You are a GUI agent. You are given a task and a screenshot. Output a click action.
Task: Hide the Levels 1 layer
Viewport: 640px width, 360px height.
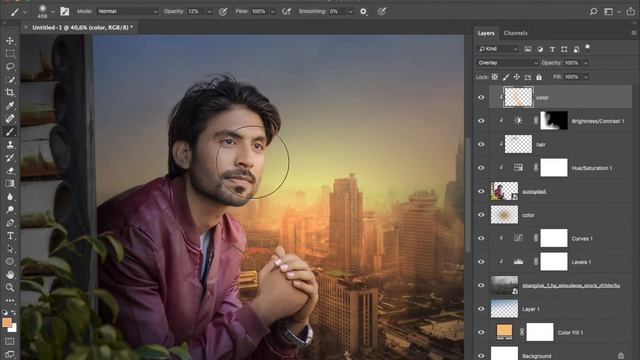pos(481,262)
